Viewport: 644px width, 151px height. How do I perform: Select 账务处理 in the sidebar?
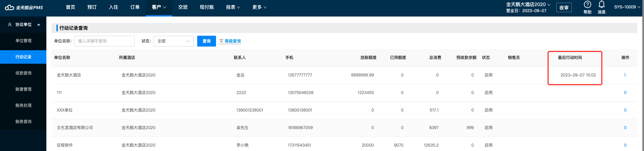pyautogui.click(x=23, y=105)
